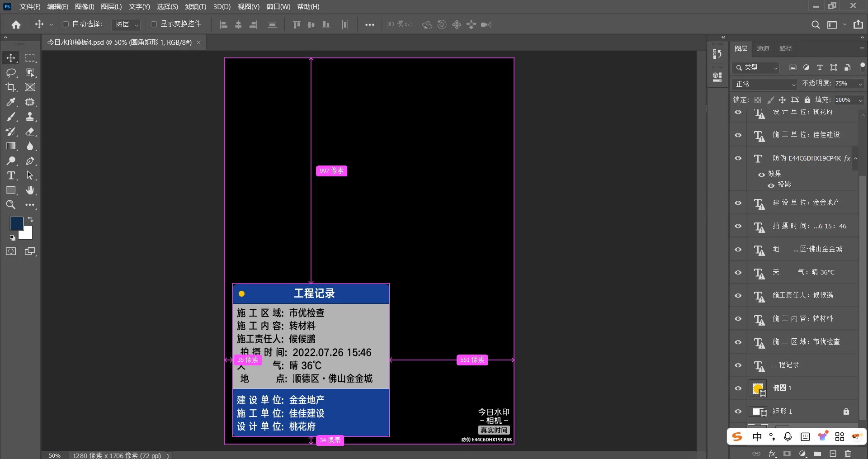This screenshot has height=459, width=868.
Task: Select the Clone Stamp tool
Action: tap(30, 117)
